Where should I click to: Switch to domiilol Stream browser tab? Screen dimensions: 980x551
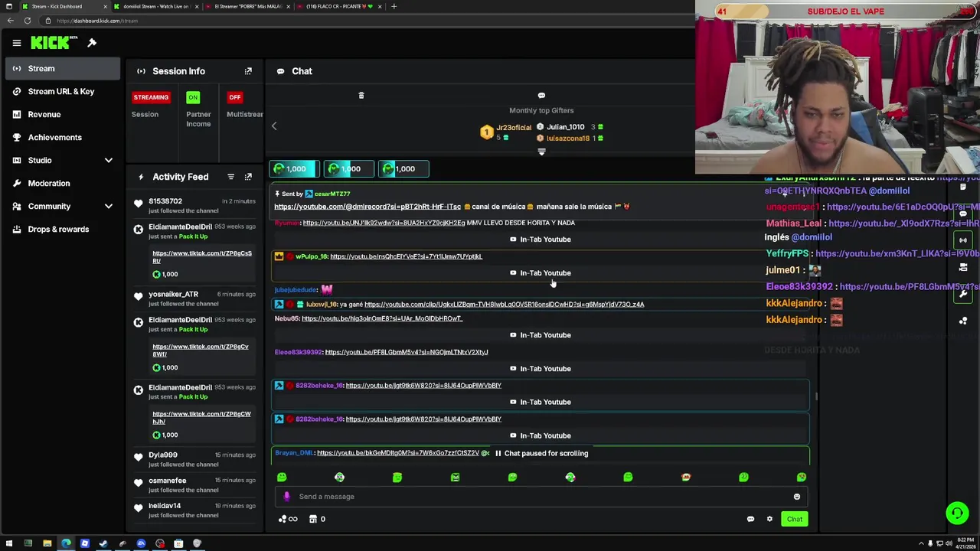tap(156, 6)
